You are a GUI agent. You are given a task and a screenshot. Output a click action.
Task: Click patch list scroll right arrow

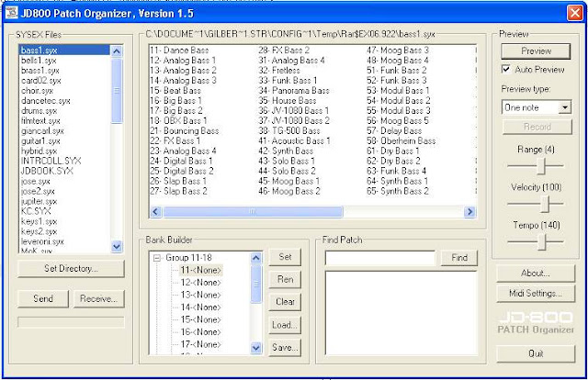tap(469, 212)
